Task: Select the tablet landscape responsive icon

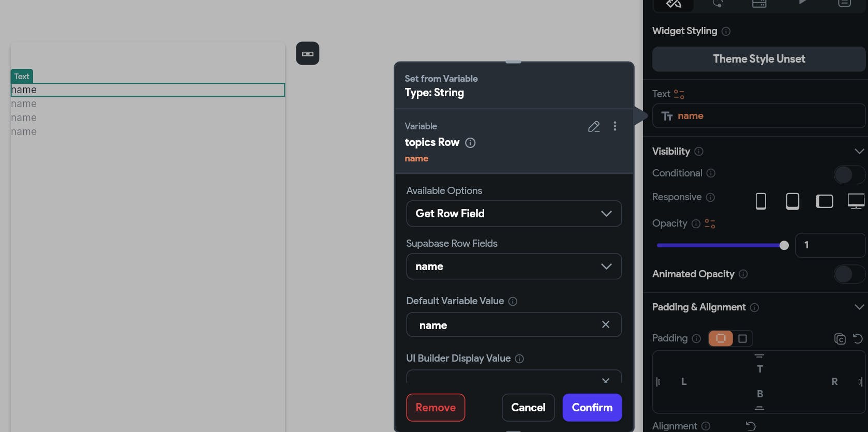Action: 825,201
